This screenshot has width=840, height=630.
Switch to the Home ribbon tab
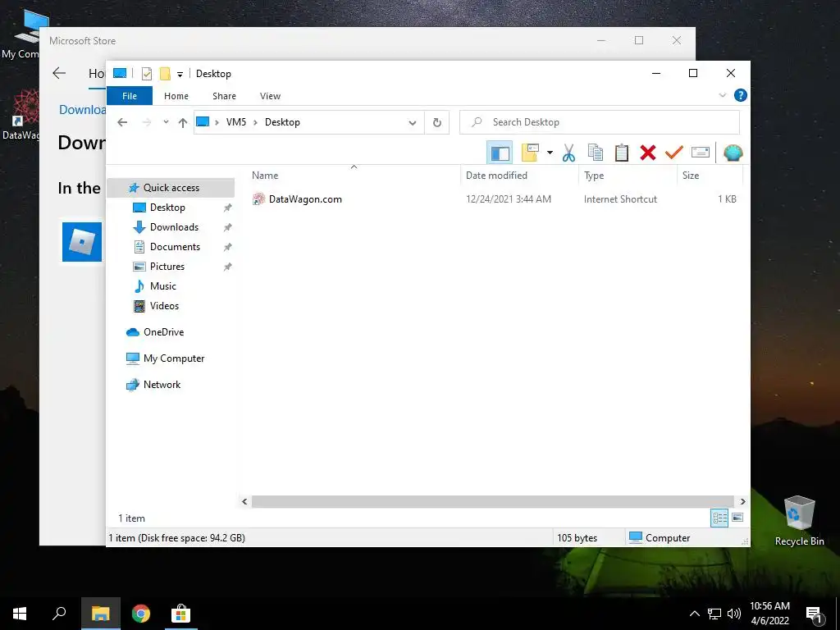pyautogui.click(x=176, y=96)
